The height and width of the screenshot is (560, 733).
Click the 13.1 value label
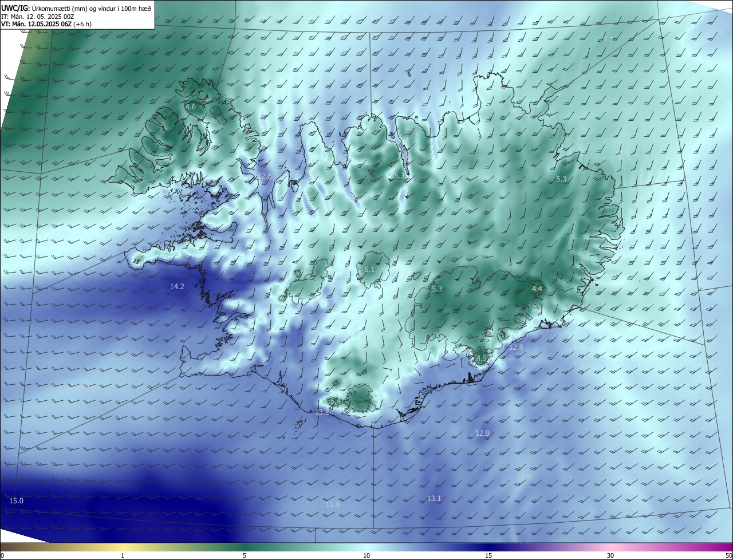click(x=434, y=499)
